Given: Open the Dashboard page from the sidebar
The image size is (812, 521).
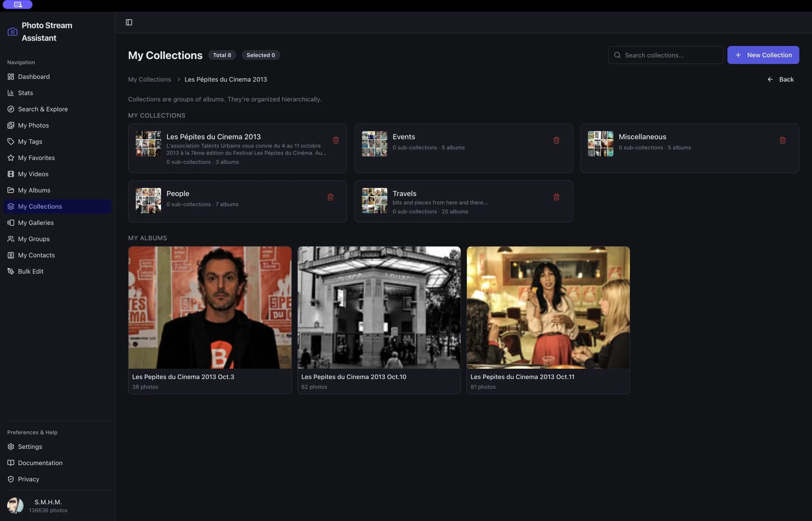Looking at the screenshot, I should (33, 77).
